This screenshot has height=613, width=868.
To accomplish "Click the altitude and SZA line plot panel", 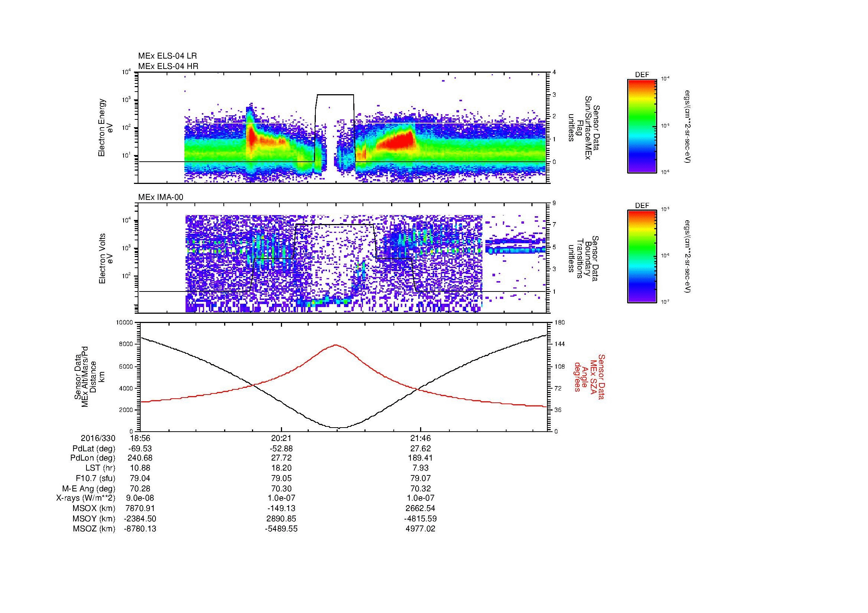I will point(343,376).
